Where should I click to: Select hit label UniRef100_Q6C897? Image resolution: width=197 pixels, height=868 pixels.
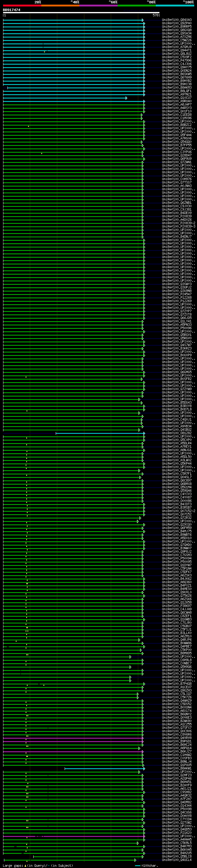tap(177, 481)
